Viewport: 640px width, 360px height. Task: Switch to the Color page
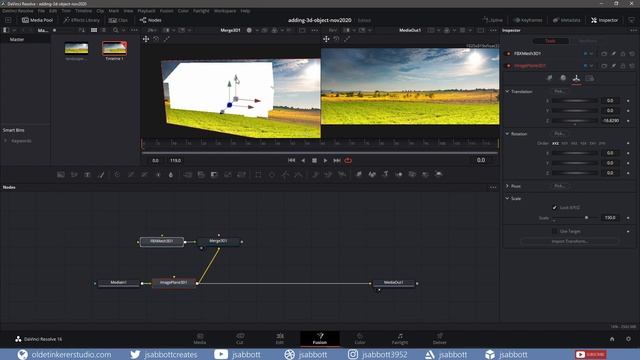360,338
